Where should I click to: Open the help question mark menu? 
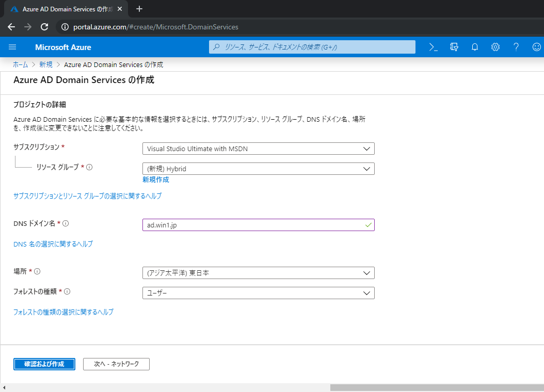point(516,47)
